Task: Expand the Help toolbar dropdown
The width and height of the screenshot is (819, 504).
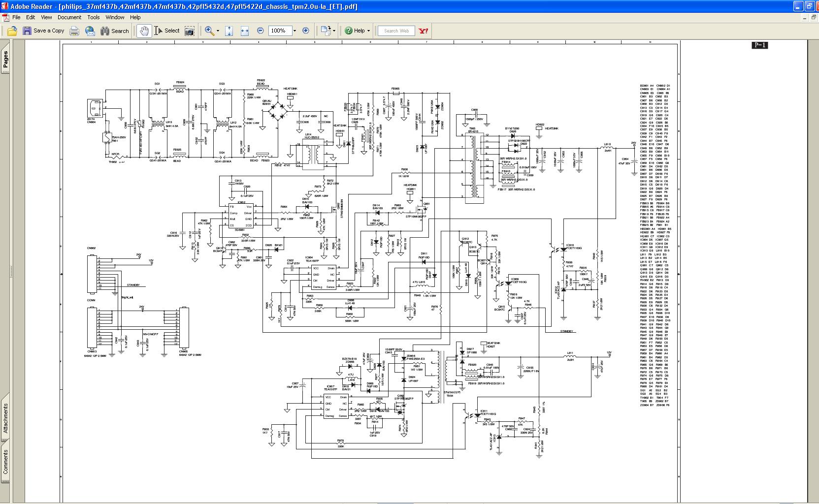Action: tap(368, 31)
